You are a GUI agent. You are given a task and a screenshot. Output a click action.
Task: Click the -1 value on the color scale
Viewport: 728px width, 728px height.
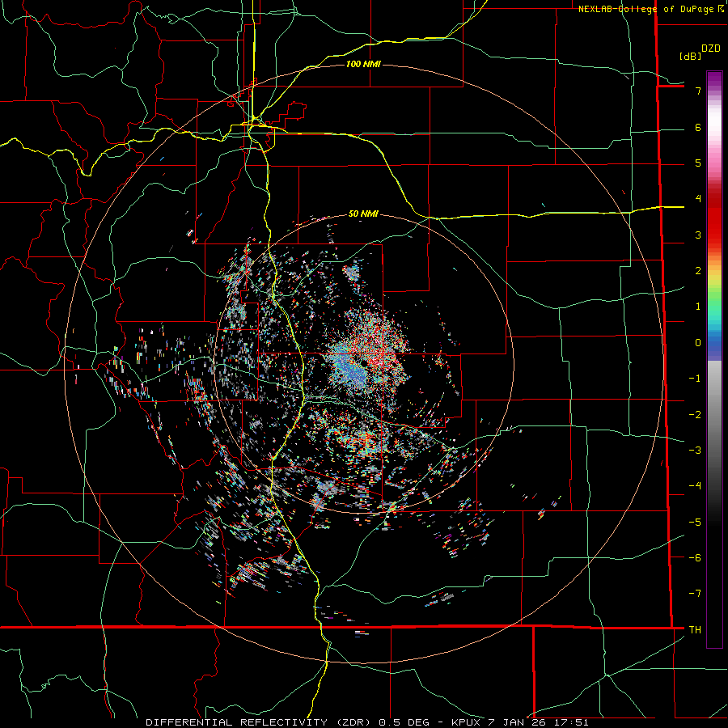coord(695,379)
